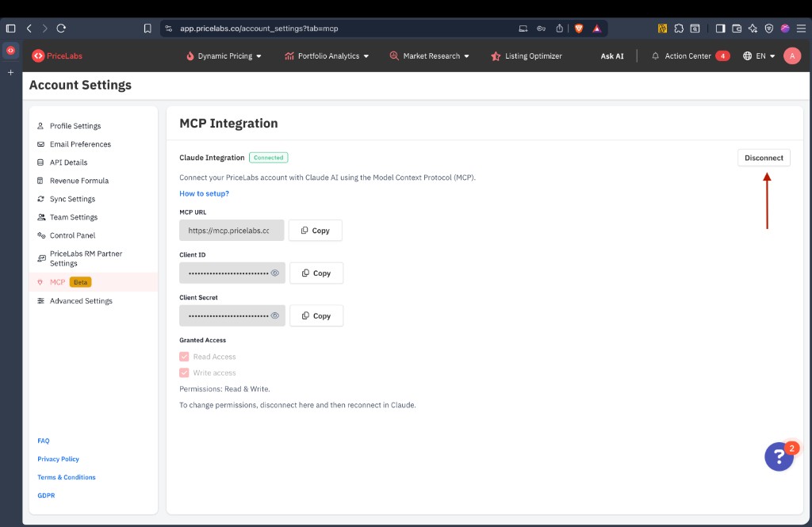Viewport: 812px width, 527px height.
Task: Reveal the Client Secret eye icon
Action: coord(275,315)
